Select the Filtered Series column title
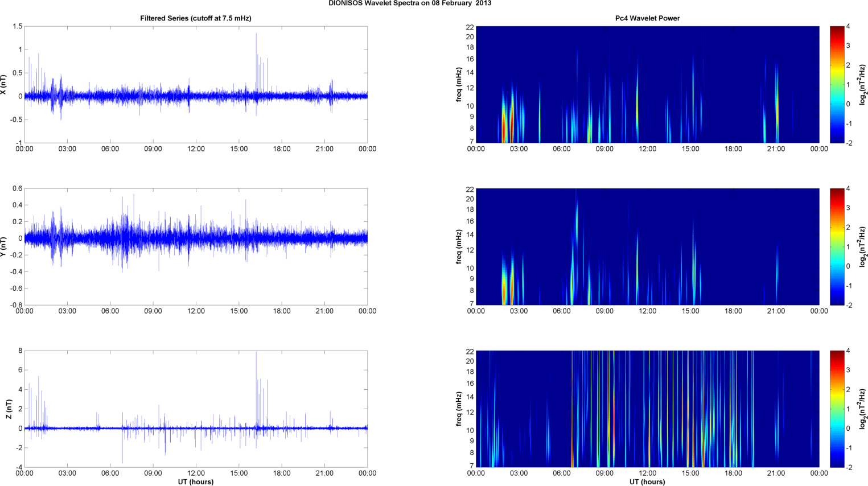Image resolution: width=868 pixels, height=486 pixels. pos(195,18)
